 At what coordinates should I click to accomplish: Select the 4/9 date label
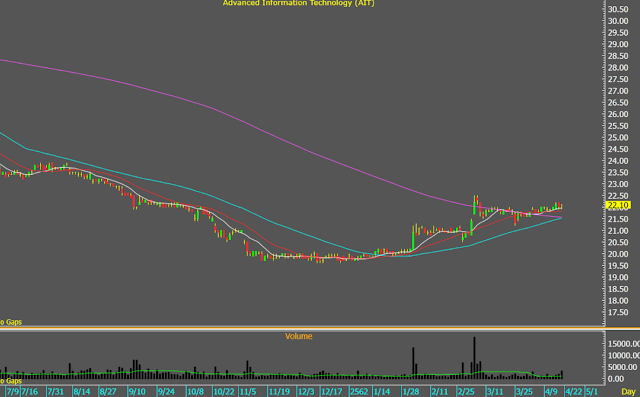(552, 392)
